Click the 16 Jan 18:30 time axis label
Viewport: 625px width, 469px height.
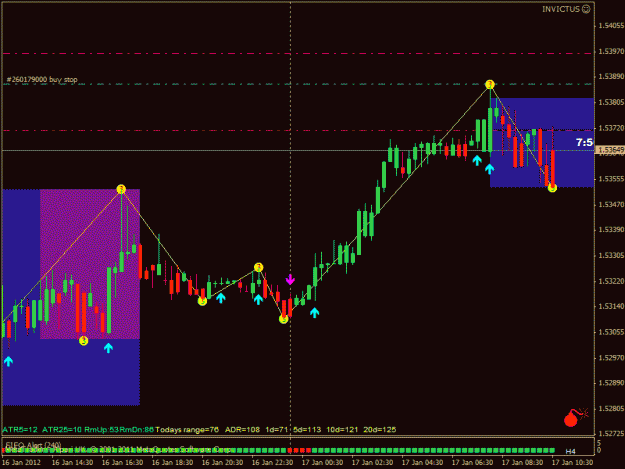(172, 463)
